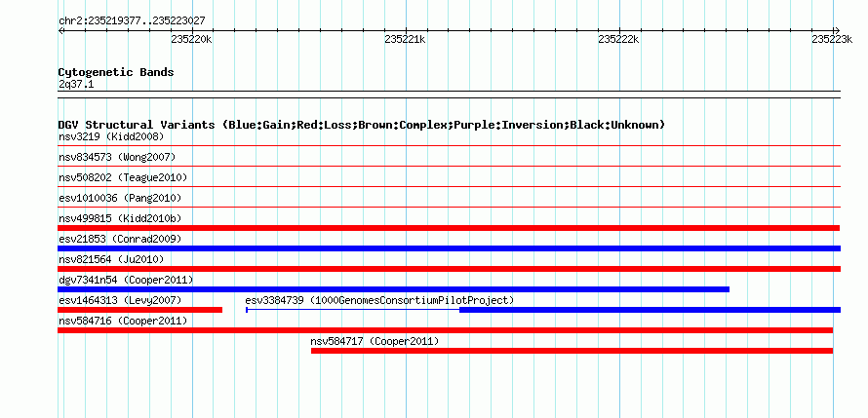Click the dgv7341n54 (Cooper2011) label
Image resolution: width=868 pixels, height=418 pixels.
coord(126,280)
